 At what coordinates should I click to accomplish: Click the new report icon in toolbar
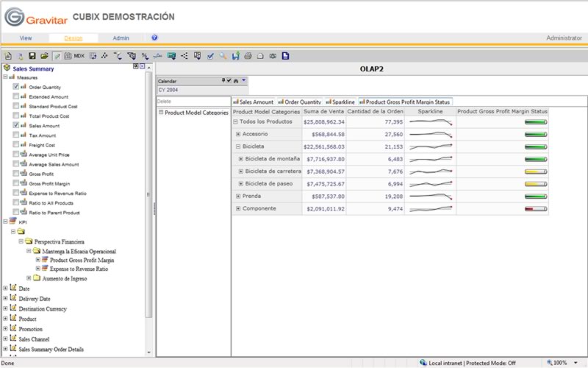pyautogui.click(x=8, y=57)
